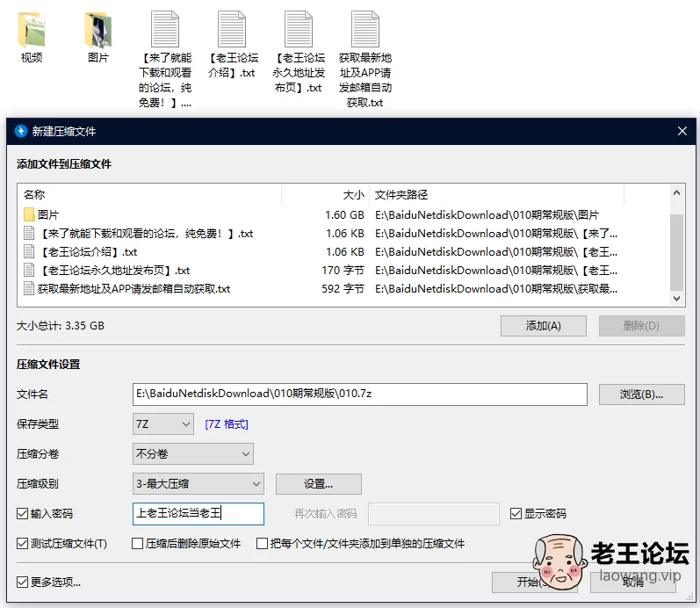Toggle 测试压缩文件(T) checkbox
Screen dimensions: 700x608
[22, 544]
